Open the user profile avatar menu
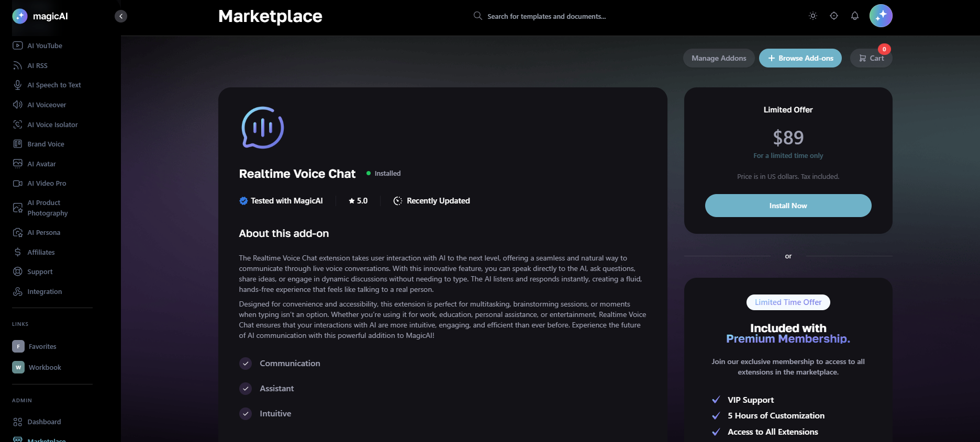980x442 pixels. [x=881, y=16]
